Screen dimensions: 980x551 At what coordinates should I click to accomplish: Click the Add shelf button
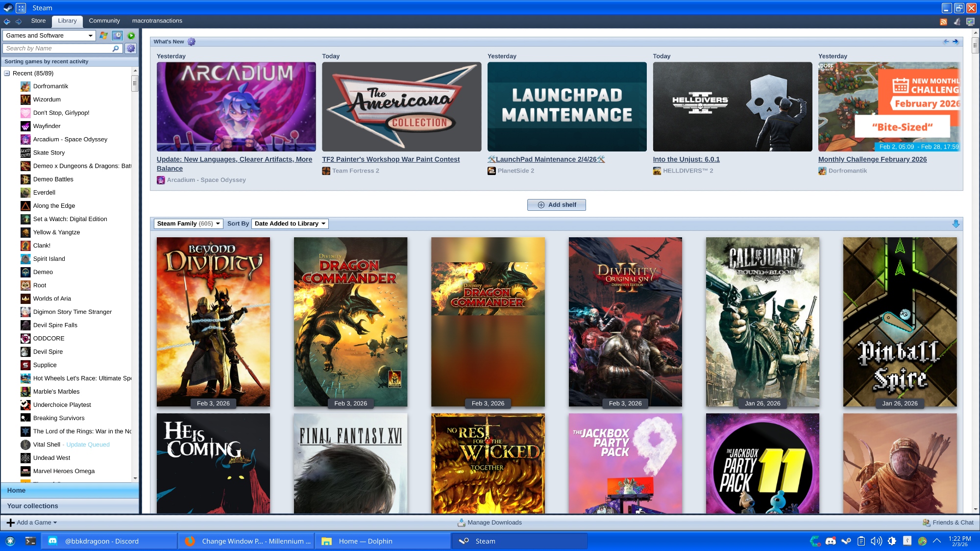[x=556, y=205]
